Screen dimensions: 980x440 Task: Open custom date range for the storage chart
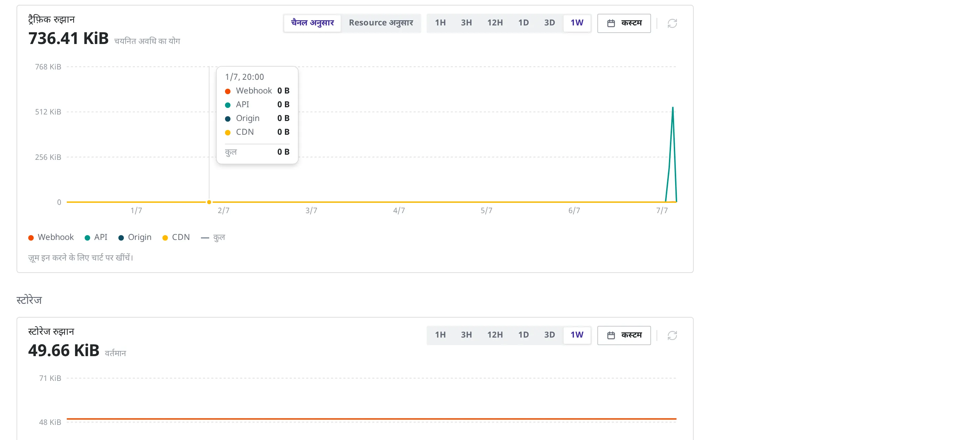point(624,335)
